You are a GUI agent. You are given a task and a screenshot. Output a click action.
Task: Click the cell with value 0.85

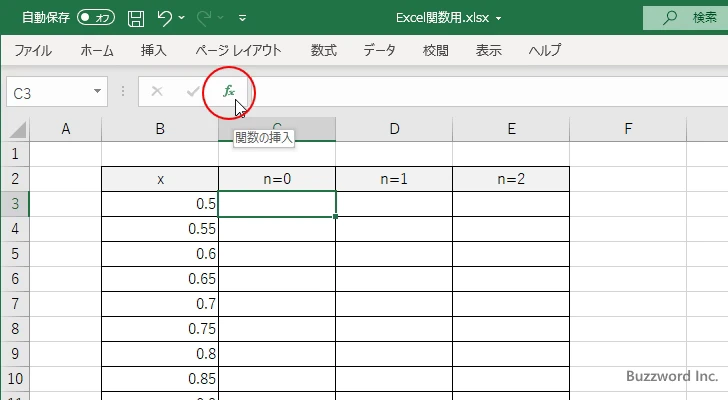(x=160, y=379)
